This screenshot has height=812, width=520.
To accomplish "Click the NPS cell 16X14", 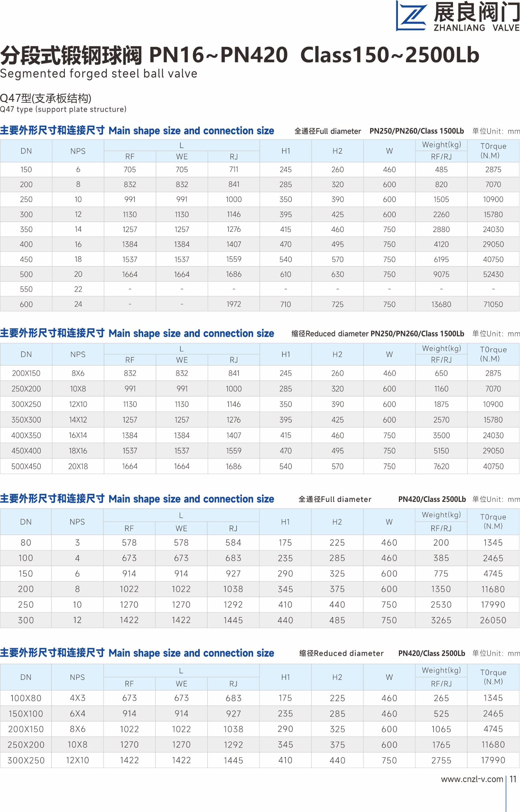I will (78, 435).
